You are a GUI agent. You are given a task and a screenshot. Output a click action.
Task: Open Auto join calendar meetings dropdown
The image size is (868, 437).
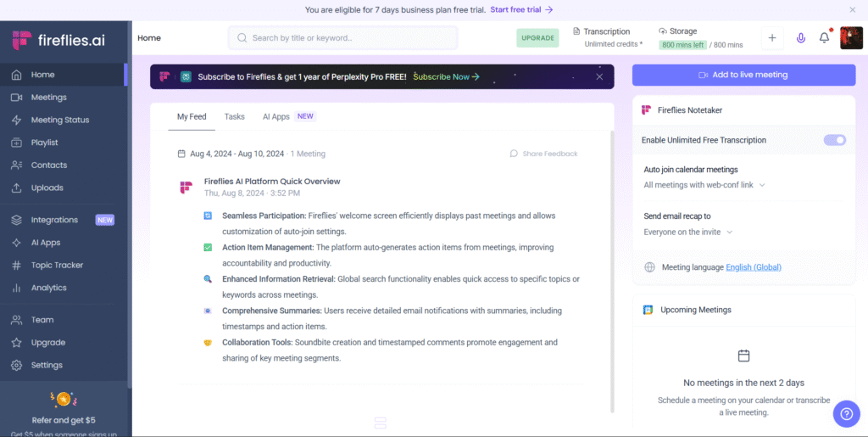704,185
